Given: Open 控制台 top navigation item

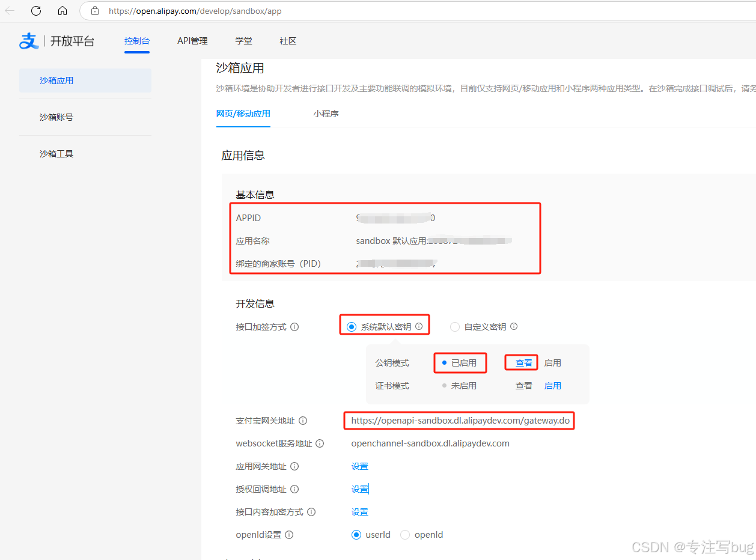Looking at the screenshot, I should click(x=137, y=41).
